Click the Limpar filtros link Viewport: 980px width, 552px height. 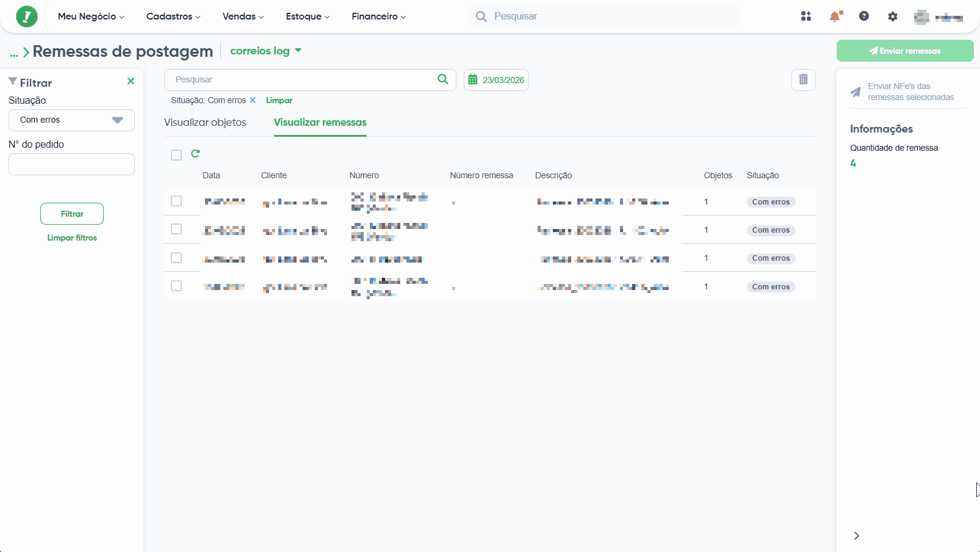click(72, 238)
